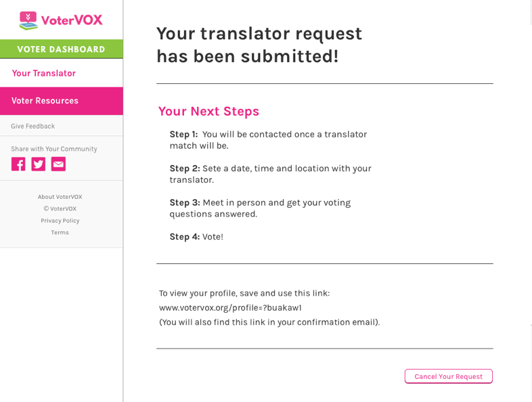Open the About VoterVOX link
This screenshot has width=532, height=402.
[x=60, y=197]
